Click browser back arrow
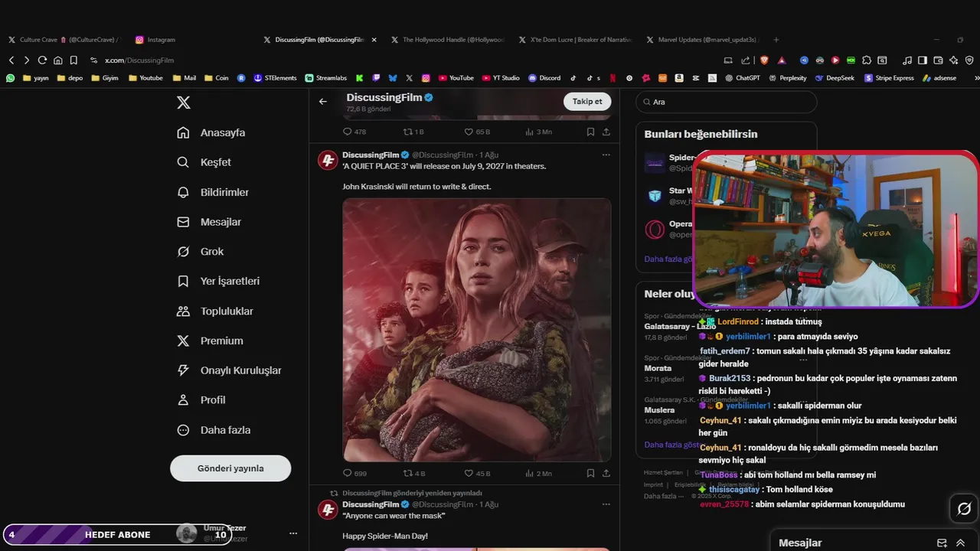This screenshot has width=980, height=551. click(11, 60)
